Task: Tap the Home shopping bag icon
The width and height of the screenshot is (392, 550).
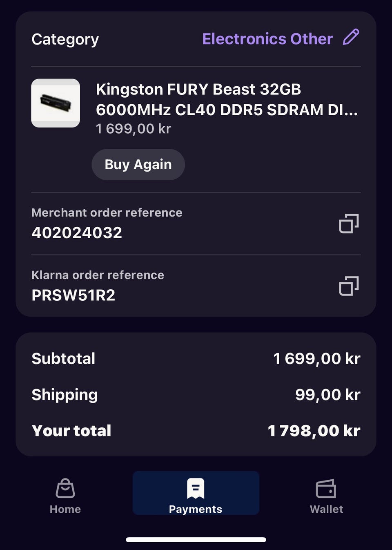Action: (65, 488)
